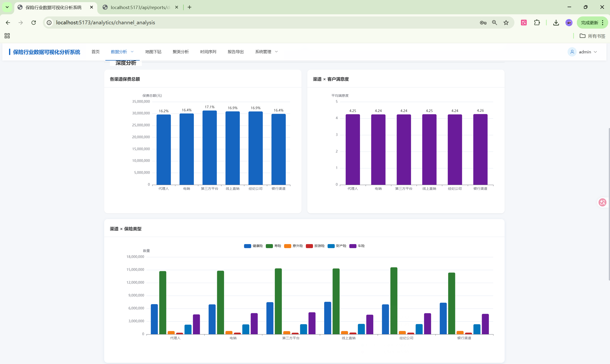This screenshot has width=610, height=364.
Task: Click the browser reload page icon
Action: 34,23
